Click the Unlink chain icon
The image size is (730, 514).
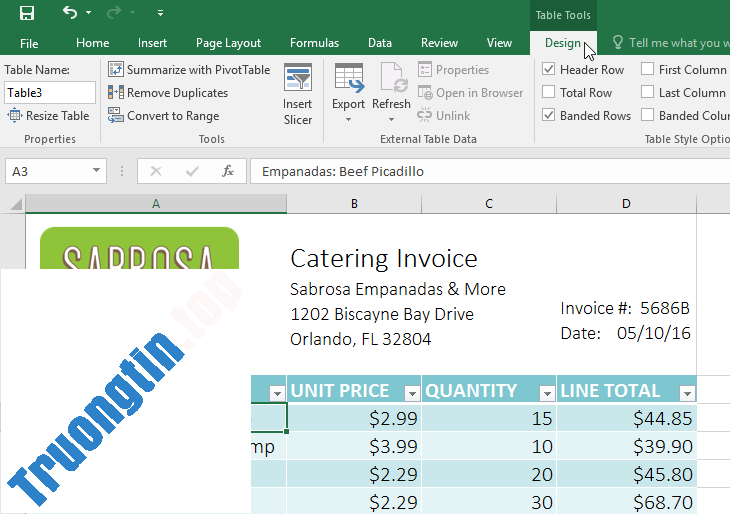pyautogui.click(x=424, y=115)
